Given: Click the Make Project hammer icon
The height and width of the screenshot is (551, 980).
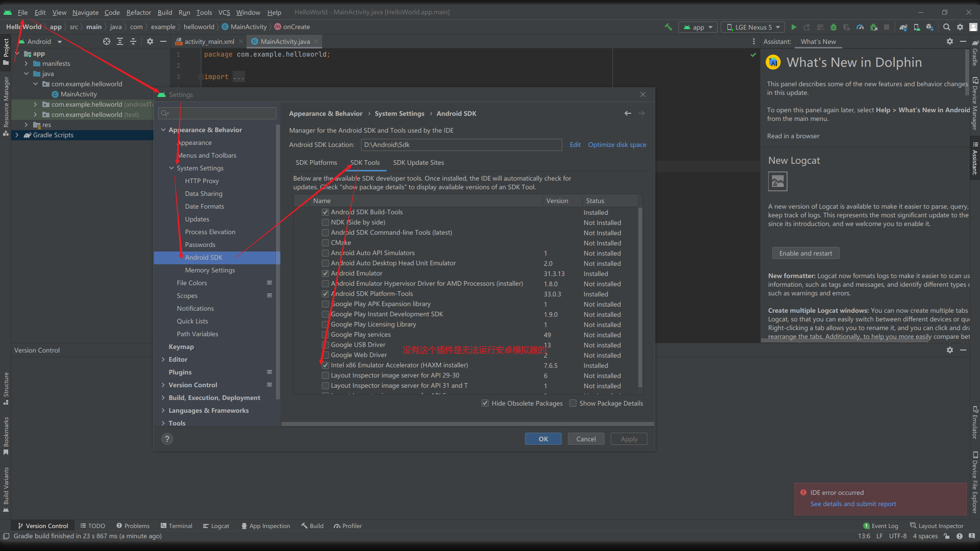Looking at the screenshot, I should click(668, 27).
